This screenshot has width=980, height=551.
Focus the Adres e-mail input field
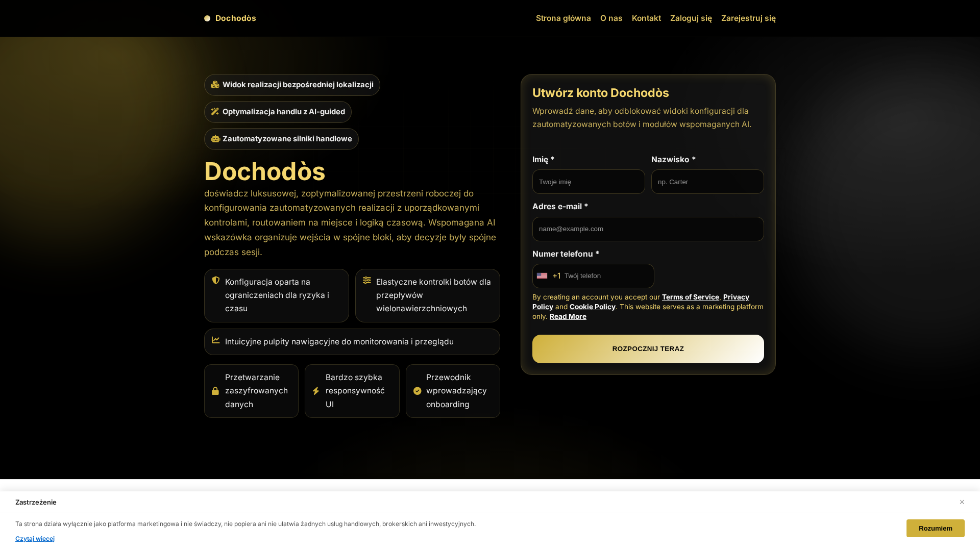pos(648,229)
